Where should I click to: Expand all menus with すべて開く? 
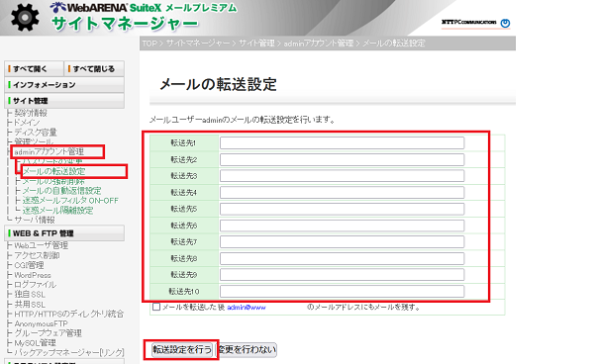[x=34, y=69]
